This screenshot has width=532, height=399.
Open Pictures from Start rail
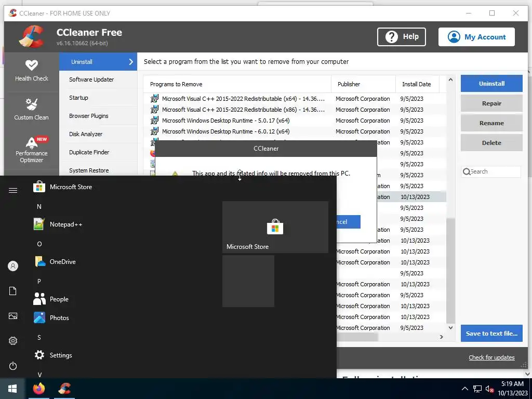coord(13,316)
